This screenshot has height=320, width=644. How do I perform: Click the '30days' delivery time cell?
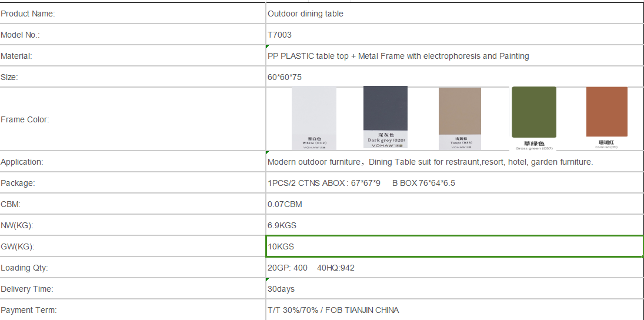454,289
